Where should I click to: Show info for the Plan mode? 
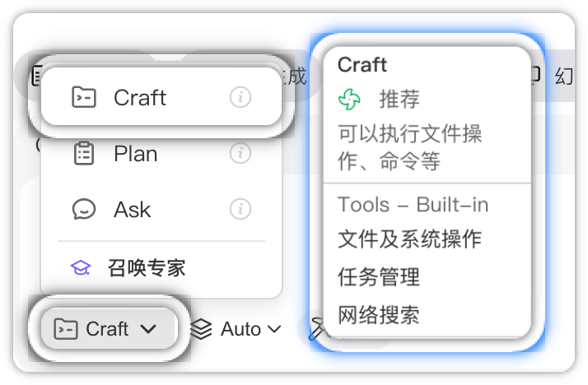click(240, 153)
